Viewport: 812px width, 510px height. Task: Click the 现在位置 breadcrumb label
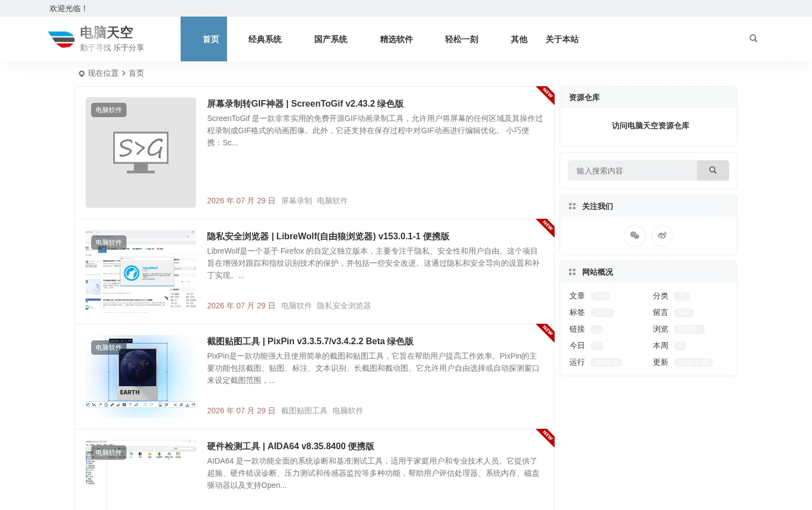tap(103, 73)
